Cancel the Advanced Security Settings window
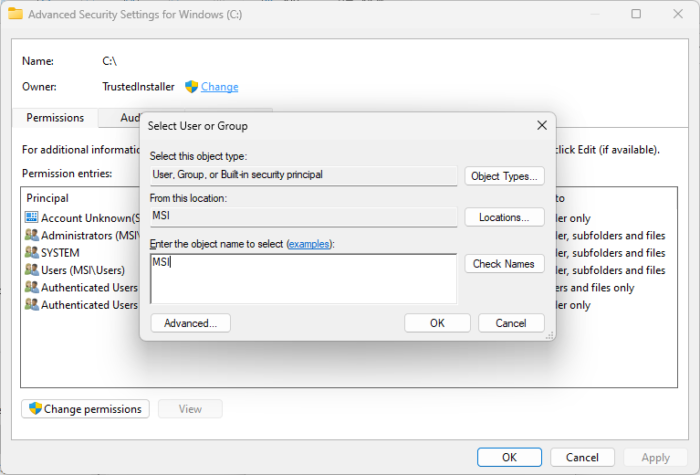Viewport: 700px width, 475px height. (x=584, y=457)
